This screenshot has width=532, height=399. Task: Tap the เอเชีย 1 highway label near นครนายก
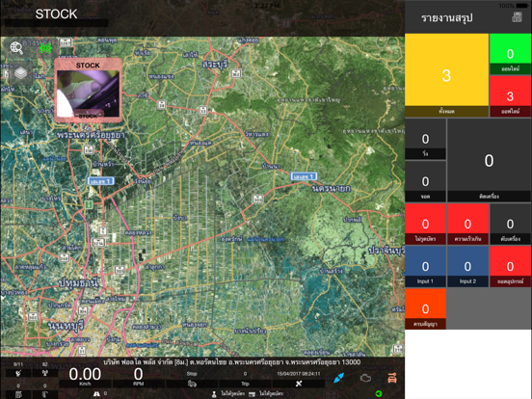click(x=304, y=176)
